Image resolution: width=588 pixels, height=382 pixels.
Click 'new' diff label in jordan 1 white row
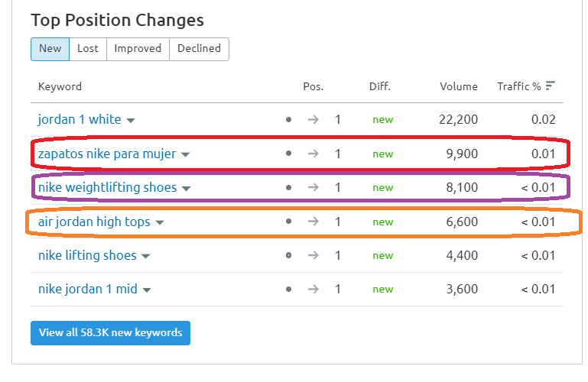click(x=383, y=120)
